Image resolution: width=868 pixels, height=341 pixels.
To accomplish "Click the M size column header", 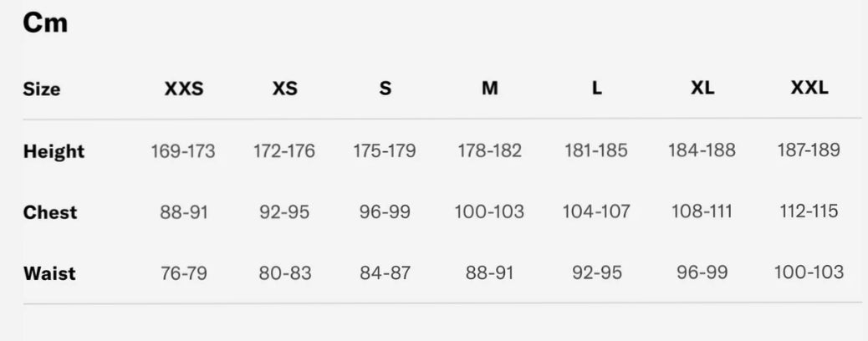I will (x=489, y=89).
